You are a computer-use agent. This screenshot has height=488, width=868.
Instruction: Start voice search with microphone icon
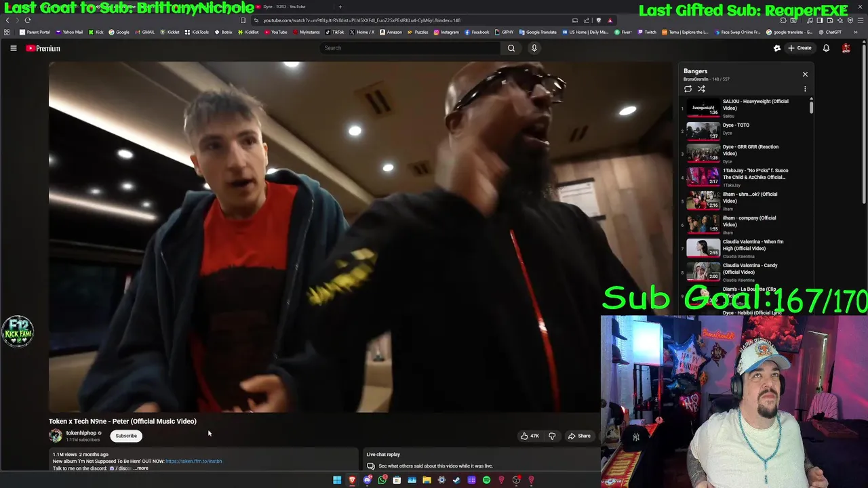click(x=534, y=48)
